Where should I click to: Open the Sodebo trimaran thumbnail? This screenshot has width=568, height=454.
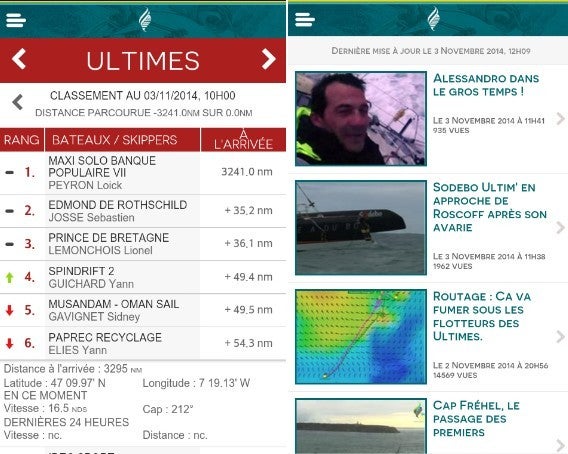point(361,228)
